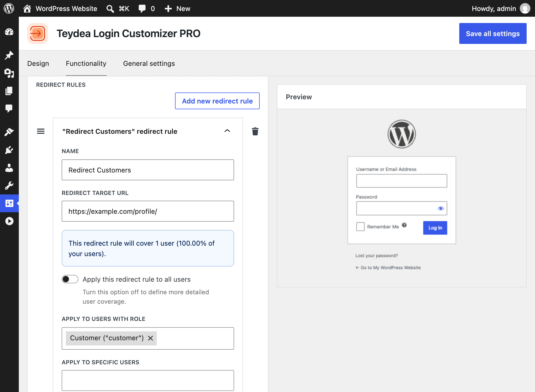Open Comments in the sidebar
Screen dimensions: 535x392
click(9, 108)
